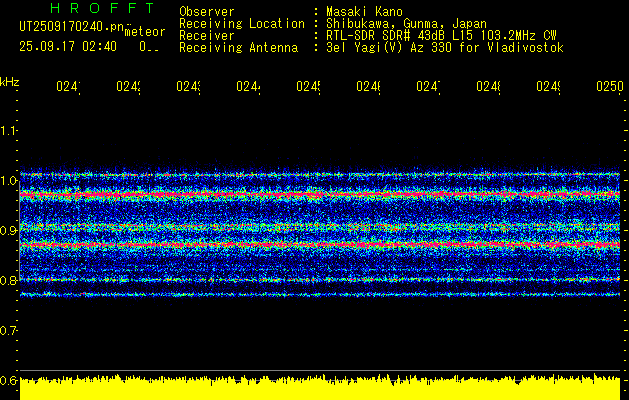The image size is (629, 400).
Task: Click the 0.6 axis label
Action: 9,380
